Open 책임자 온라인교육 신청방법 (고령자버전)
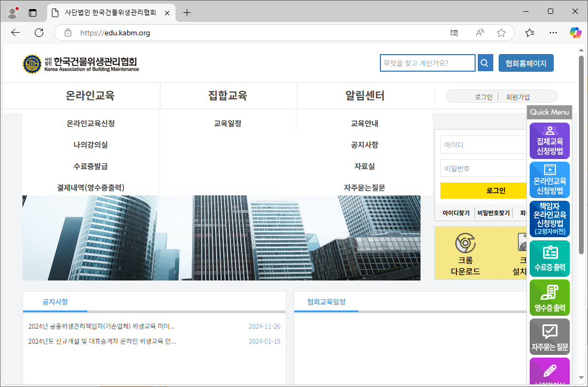588x387 pixels. [550, 218]
